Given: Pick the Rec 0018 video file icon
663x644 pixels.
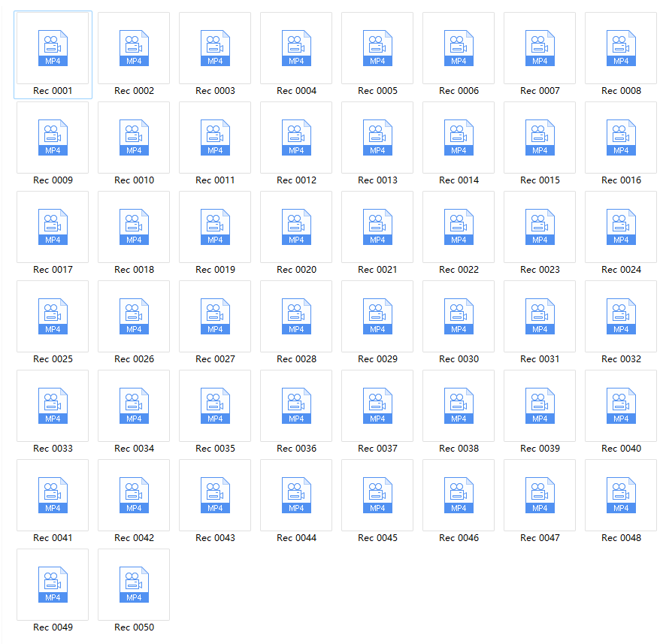Looking at the screenshot, I should click(134, 227).
